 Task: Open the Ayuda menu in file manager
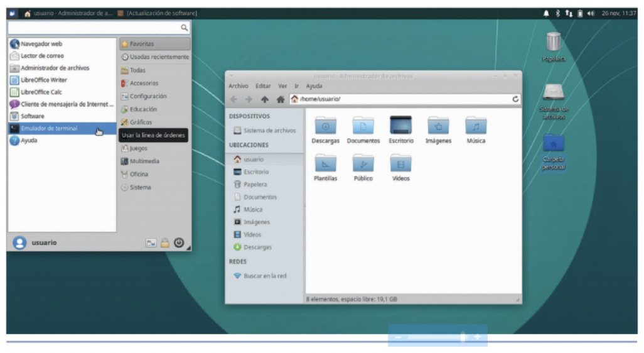(314, 86)
